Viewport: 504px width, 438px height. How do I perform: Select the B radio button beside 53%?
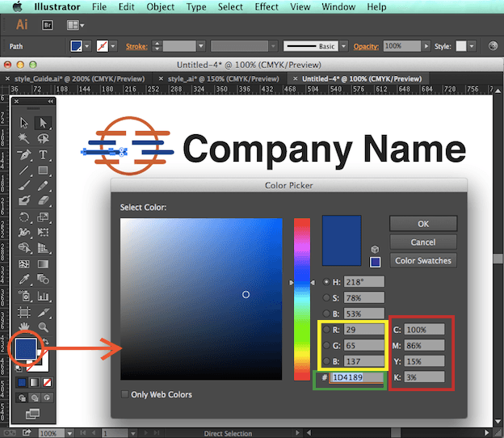[326, 314]
